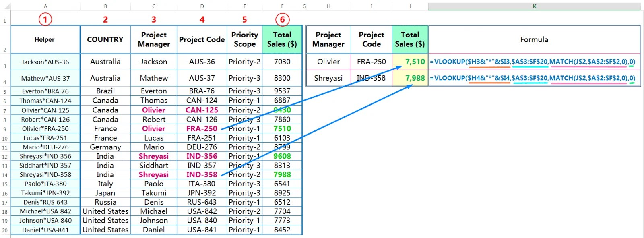Viewport: 644px width, 238px height.
Task: Select total sales value 8925
Action: point(282,193)
